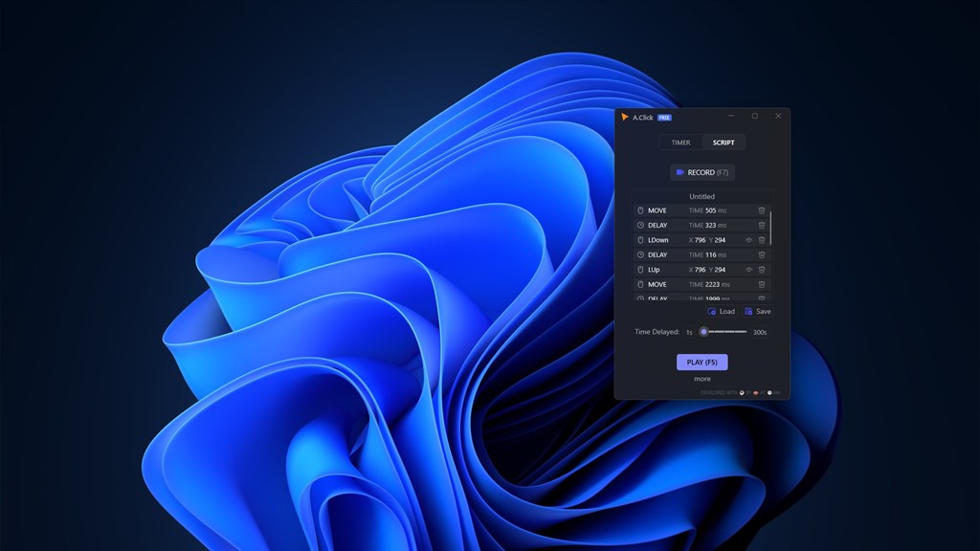Click the script list scrollbar
Viewport: 980px width, 551px height.
coord(770,228)
